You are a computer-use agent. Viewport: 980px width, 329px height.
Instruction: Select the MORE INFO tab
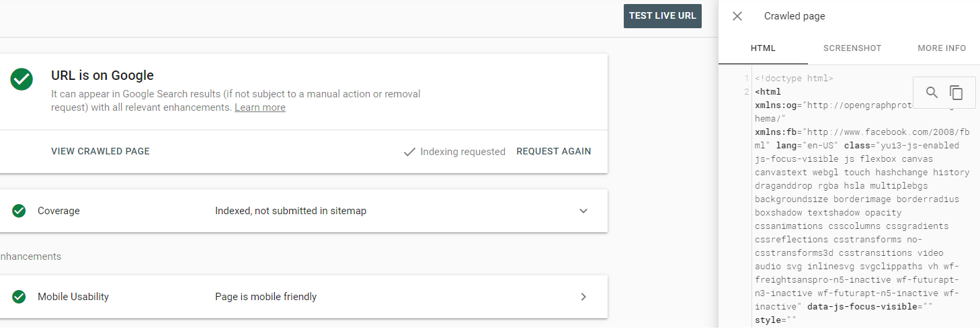(942, 48)
